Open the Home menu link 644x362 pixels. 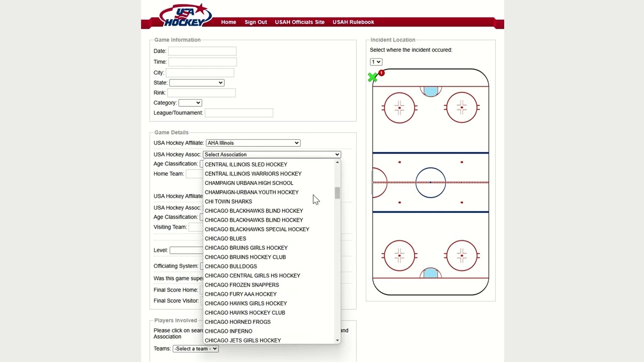coord(228,22)
